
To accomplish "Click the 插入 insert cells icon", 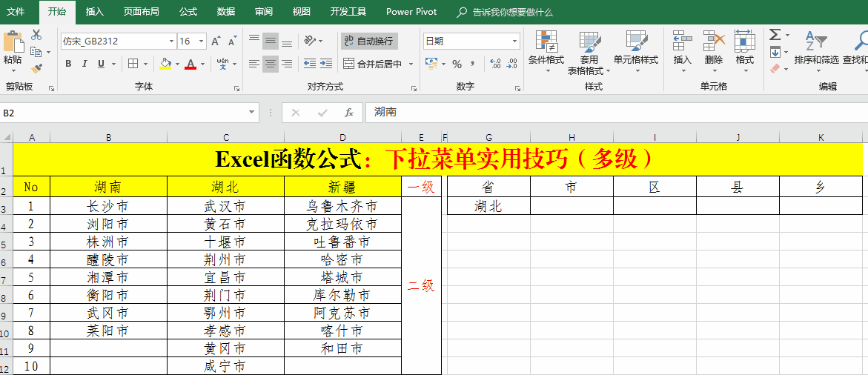I will point(683,41).
